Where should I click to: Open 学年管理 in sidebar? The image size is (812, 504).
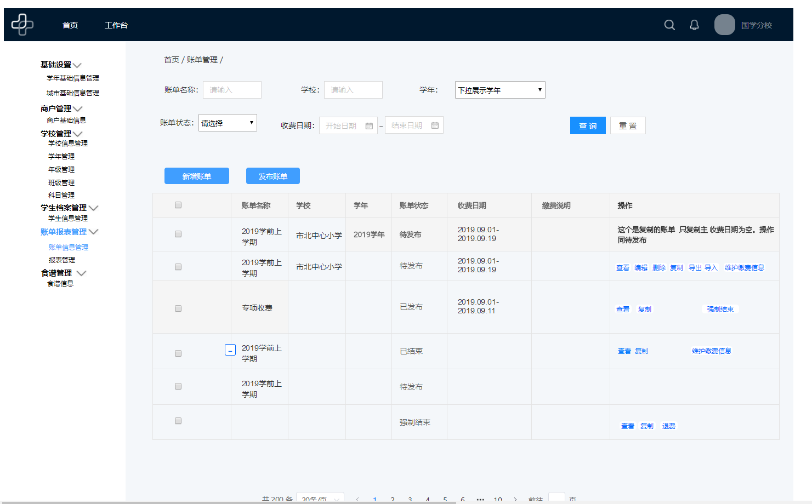tap(61, 157)
